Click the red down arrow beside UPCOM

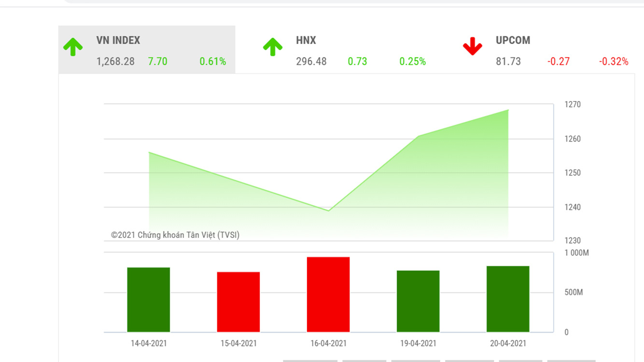tap(472, 46)
